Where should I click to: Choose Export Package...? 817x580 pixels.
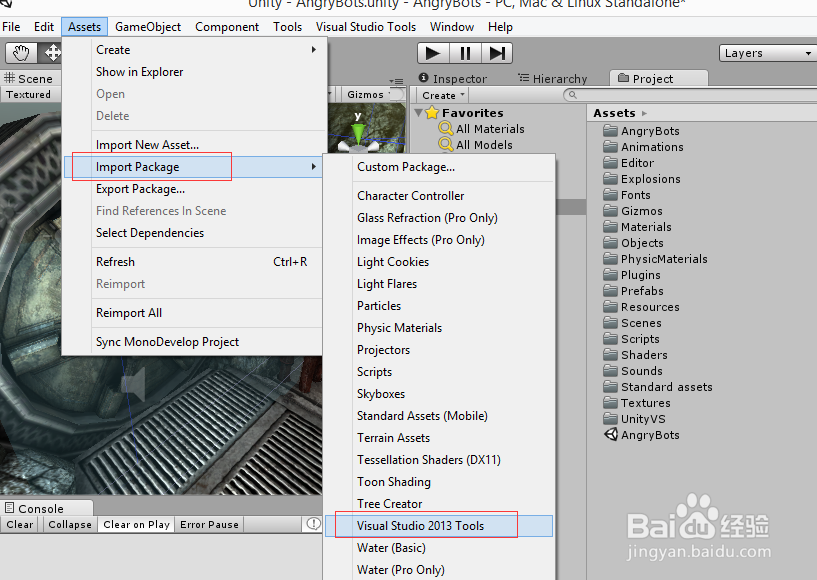point(194,189)
